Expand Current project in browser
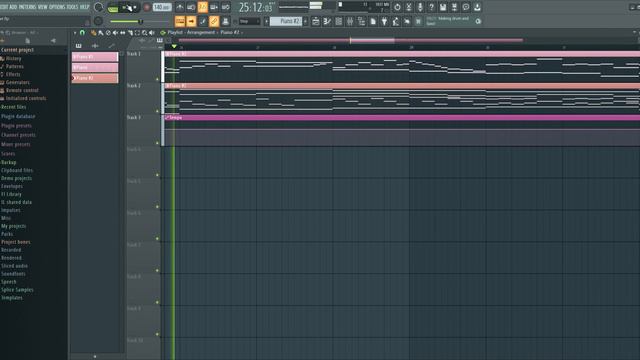 point(18,50)
